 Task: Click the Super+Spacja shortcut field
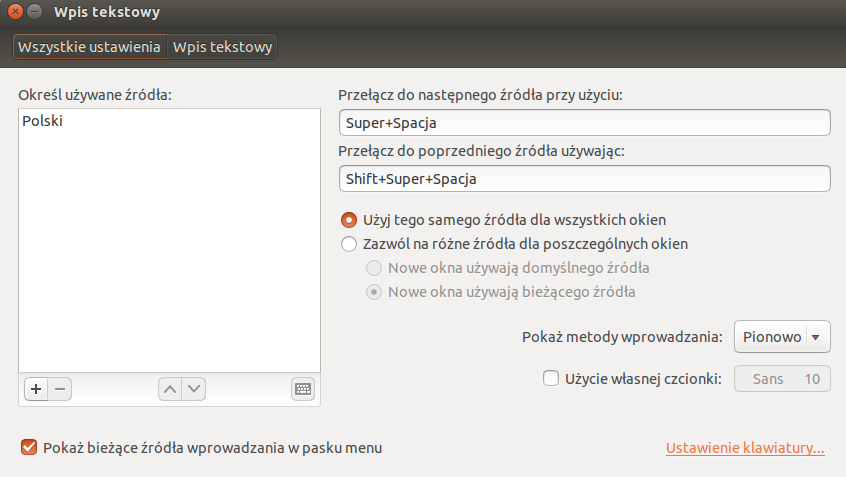click(585, 123)
